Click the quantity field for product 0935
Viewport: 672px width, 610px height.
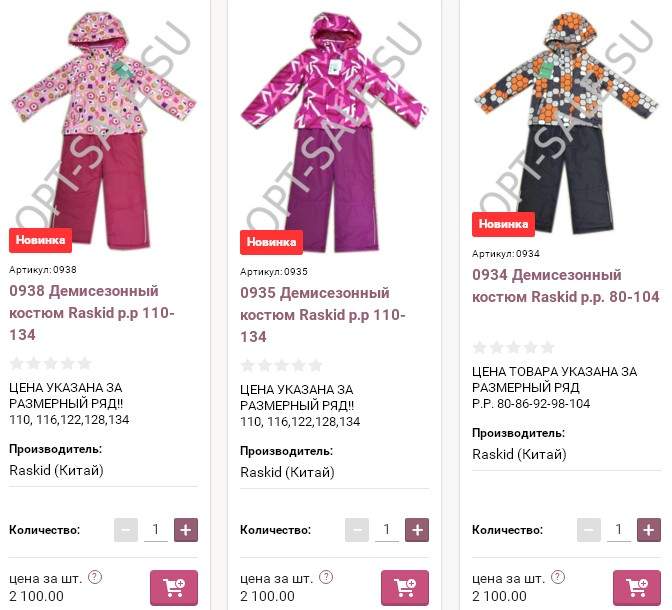387,530
